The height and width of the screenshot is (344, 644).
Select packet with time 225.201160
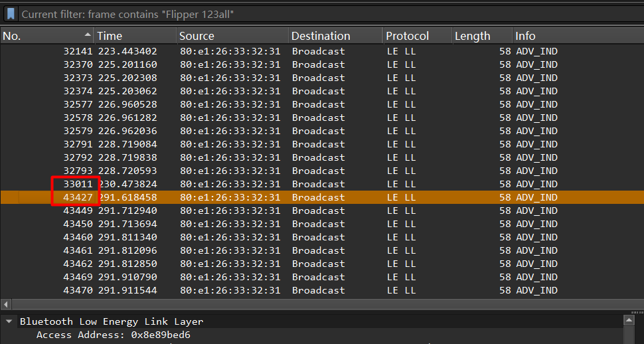tap(127, 64)
